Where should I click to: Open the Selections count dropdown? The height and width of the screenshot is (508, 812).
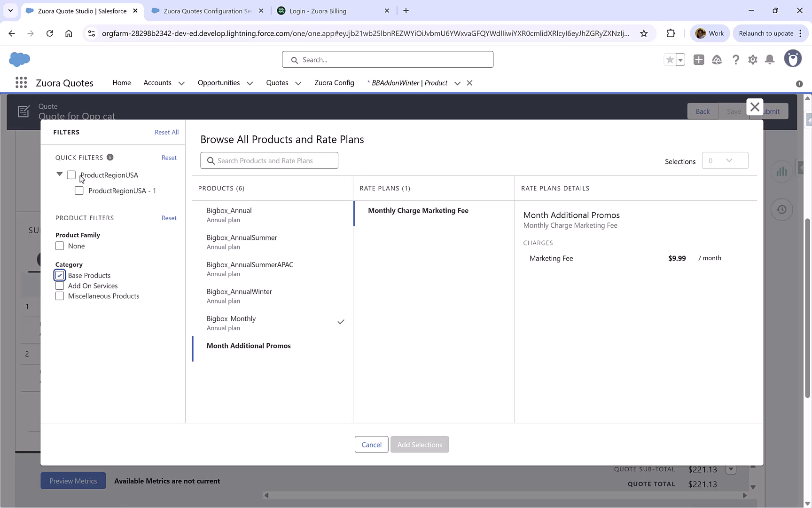pyautogui.click(x=725, y=160)
